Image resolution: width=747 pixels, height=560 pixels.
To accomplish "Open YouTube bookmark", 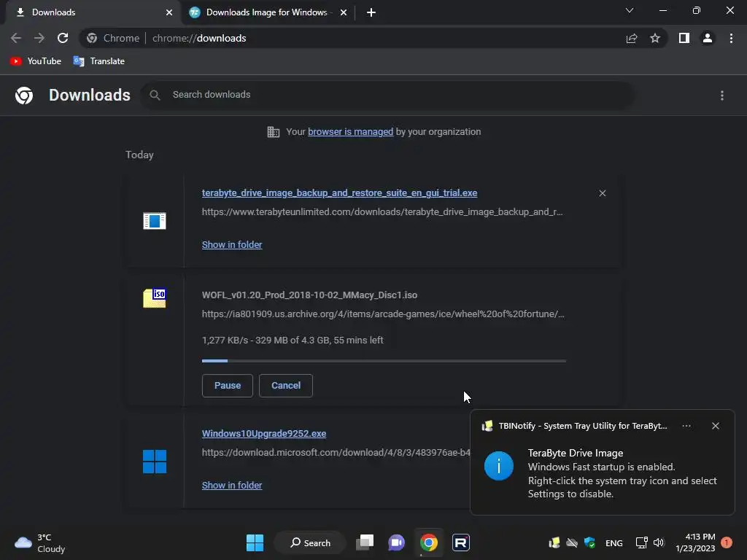I will pos(36,61).
